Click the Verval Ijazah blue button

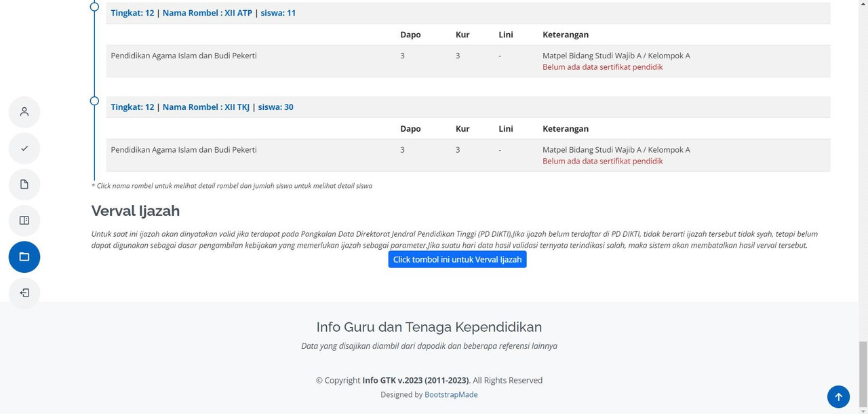pos(457,259)
